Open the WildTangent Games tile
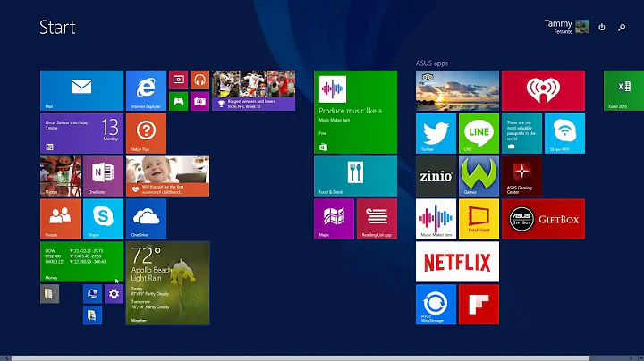 479,176
